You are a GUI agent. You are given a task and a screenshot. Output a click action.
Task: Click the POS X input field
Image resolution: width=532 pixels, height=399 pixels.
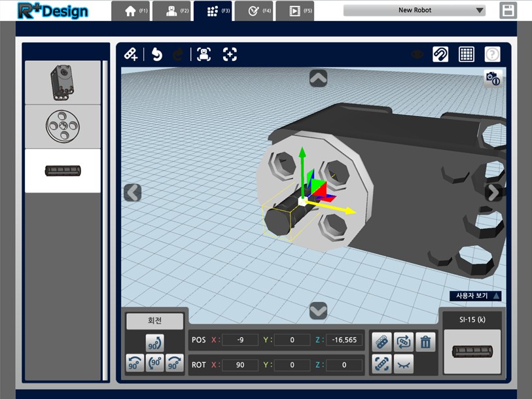pyautogui.click(x=240, y=340)
